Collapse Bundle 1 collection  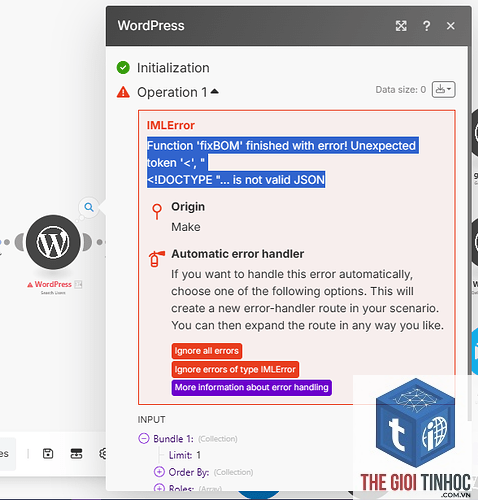coord(144,438)
